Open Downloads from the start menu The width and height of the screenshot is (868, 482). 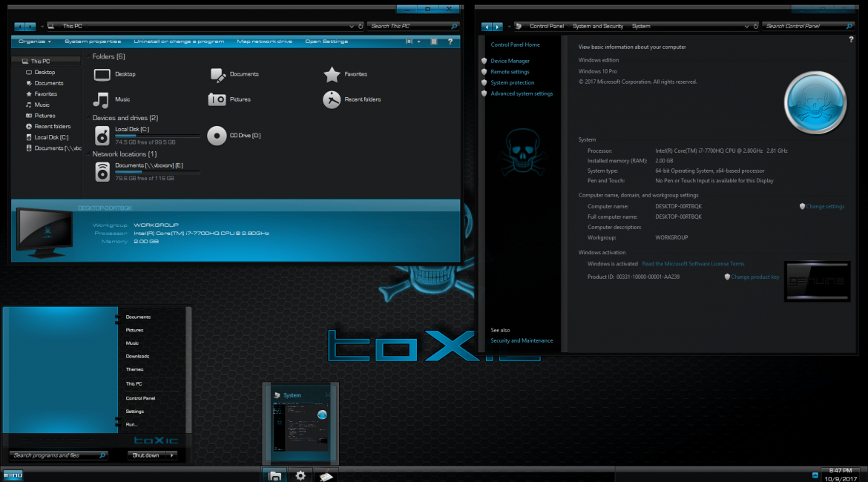(x=137, y=357)
